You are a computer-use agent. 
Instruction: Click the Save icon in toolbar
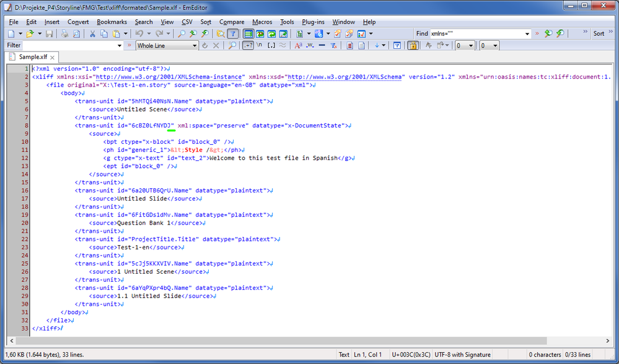tap(49, 33)
